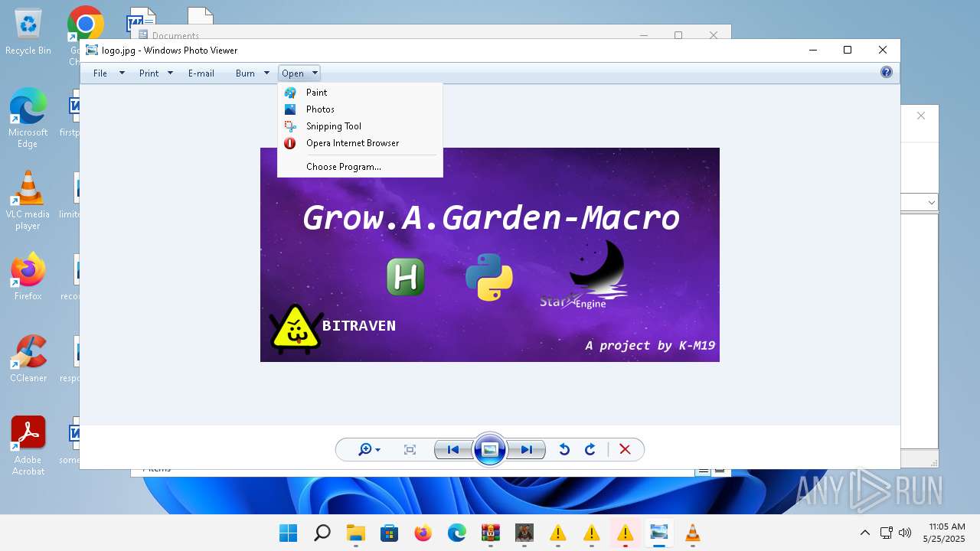The height and width of the screenshot is (551, 980).
Task: Start the slide show
Action: [490, 449]
